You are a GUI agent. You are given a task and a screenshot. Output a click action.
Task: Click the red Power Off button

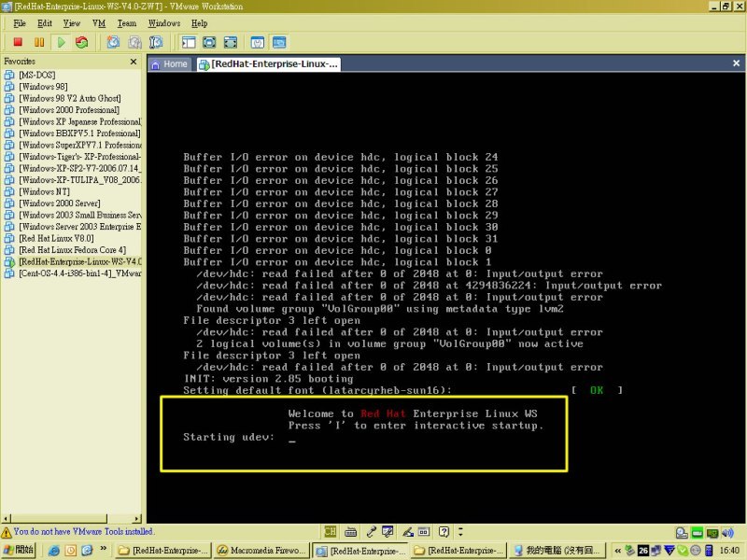(18, 42)
